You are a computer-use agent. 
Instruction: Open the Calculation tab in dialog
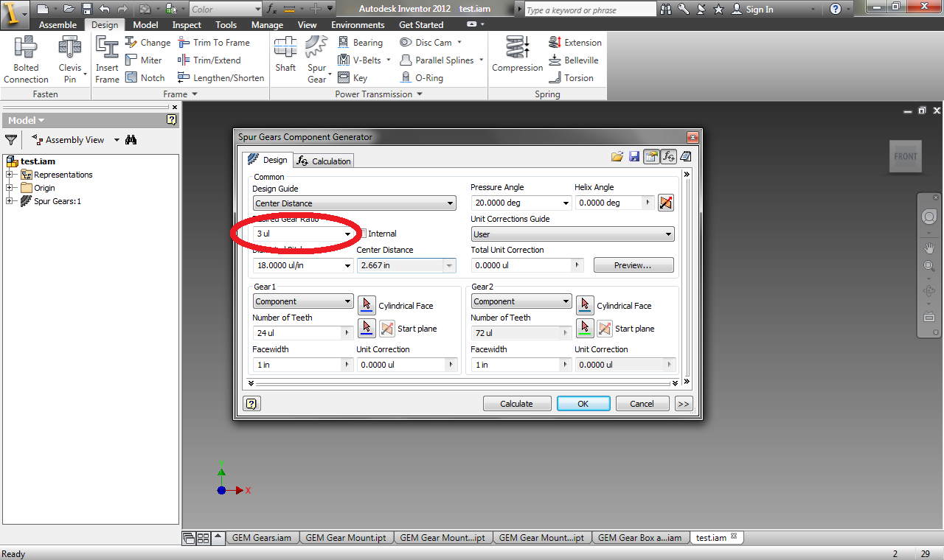324,161
